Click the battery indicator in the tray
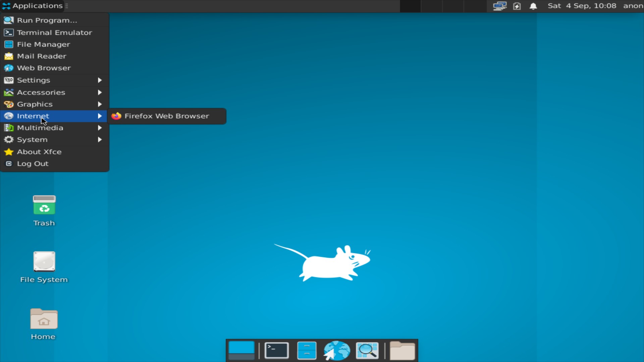This screenshot has width=644, height=362. (x=517, y=6)
